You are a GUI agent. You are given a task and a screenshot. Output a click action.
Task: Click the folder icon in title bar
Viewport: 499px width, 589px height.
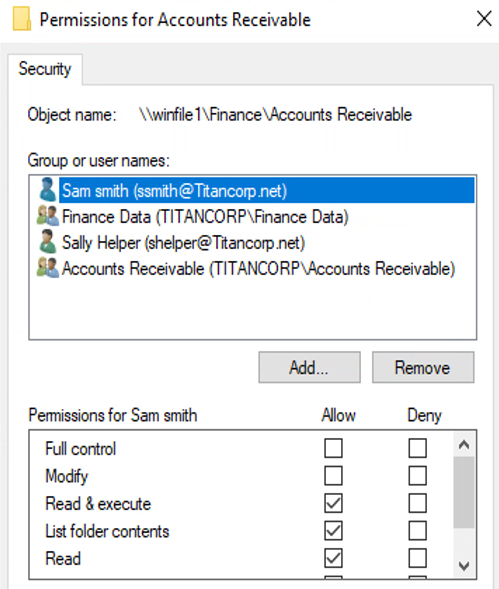pos(22,19)
